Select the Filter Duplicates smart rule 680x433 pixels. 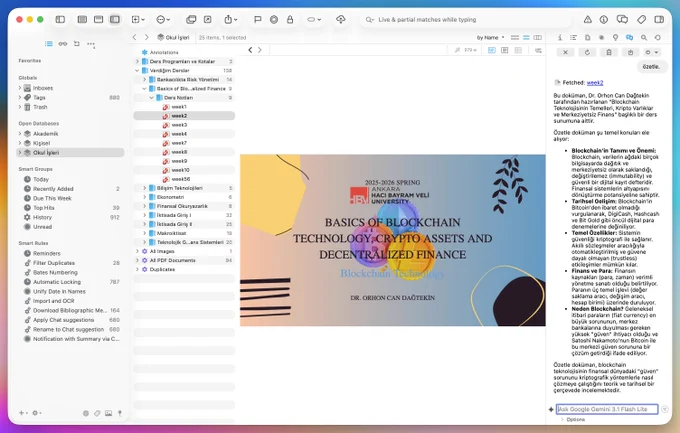(x=54, y=263)
